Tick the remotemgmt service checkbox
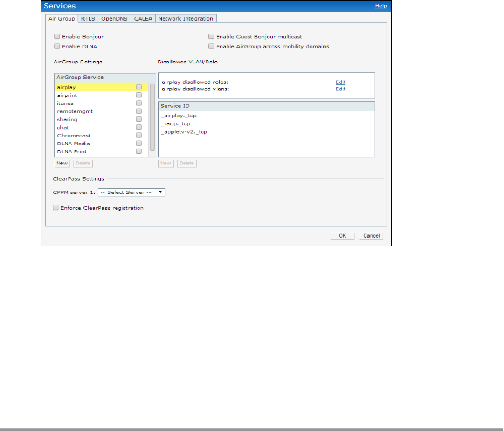The image size is (504, 431). tap(139, 111)
